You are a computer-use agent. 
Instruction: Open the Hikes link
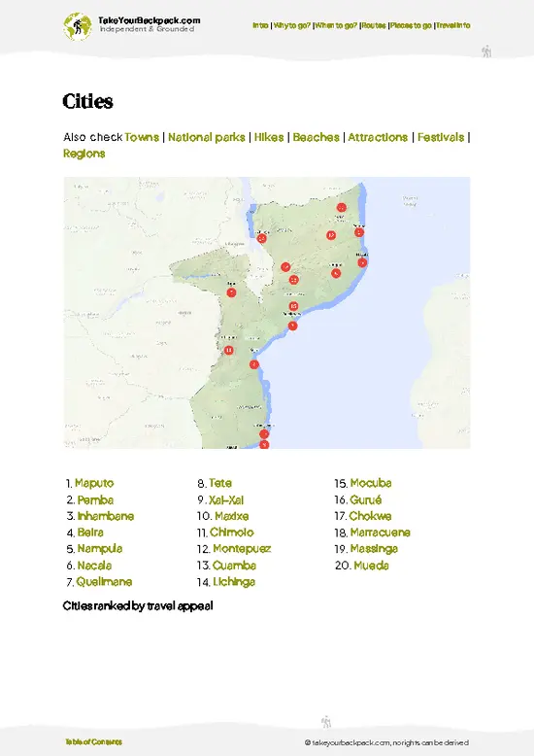tap(269, 137)
